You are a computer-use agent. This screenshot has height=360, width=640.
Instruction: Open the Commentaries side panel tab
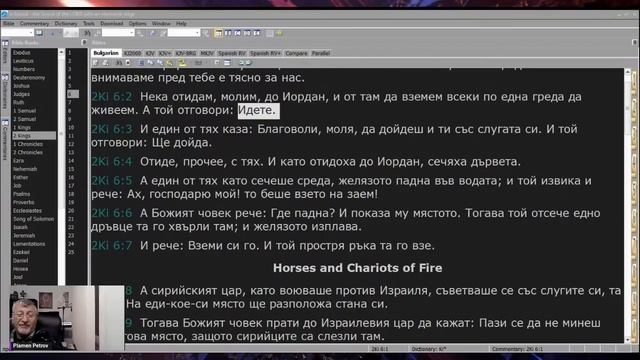[x=5, y=140]
